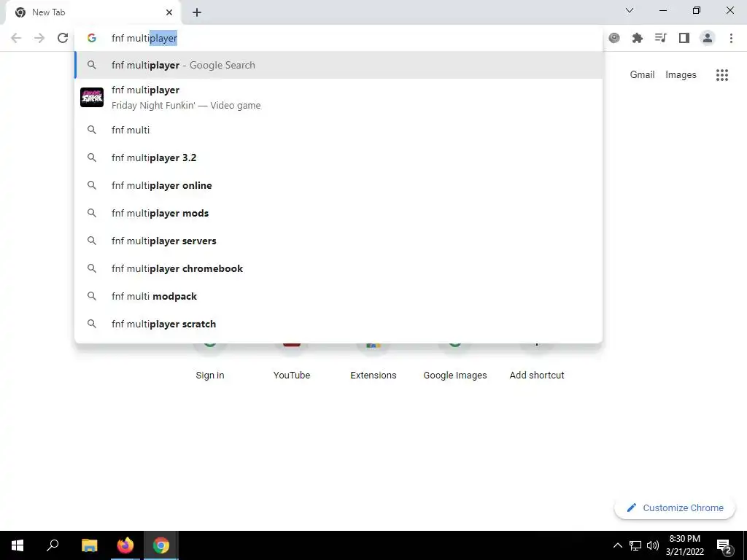
Task: Open the taskbar clock showing 8:30 PM
Action: click(x=684, y=545)
